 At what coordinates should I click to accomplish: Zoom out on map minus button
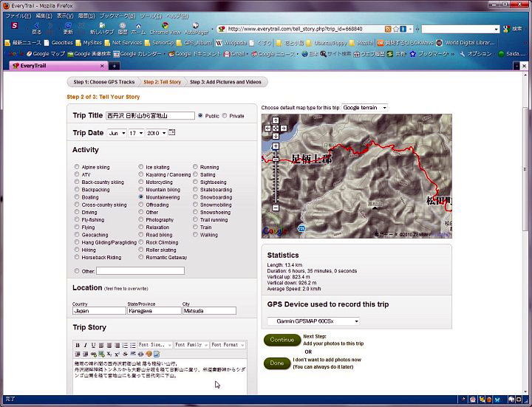point(276,208)
